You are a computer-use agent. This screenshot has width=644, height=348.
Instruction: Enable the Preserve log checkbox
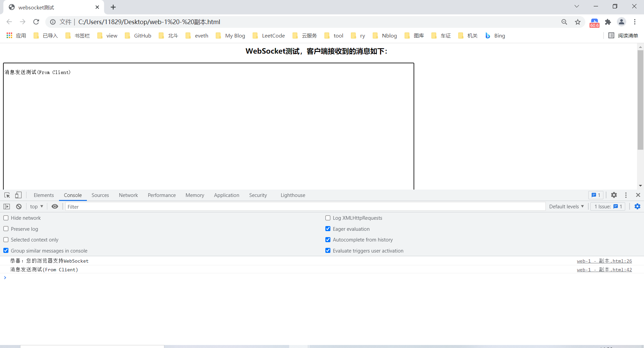click(6, 229)
